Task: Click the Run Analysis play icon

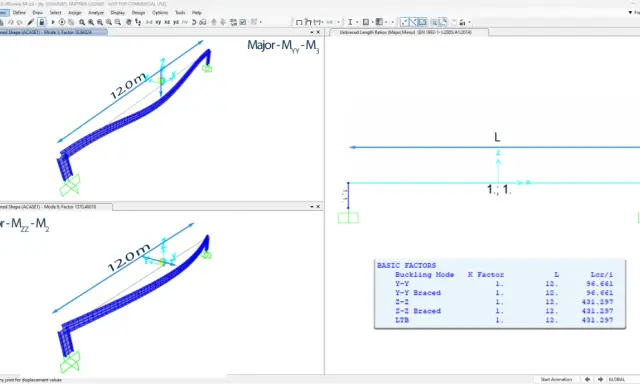Action: coord(53,22)
